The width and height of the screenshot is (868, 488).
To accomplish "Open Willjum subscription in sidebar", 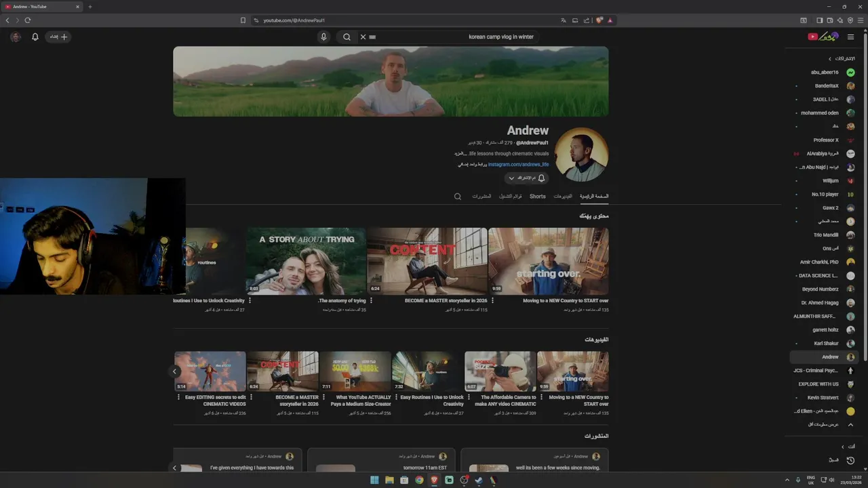I will coord(826,181).
